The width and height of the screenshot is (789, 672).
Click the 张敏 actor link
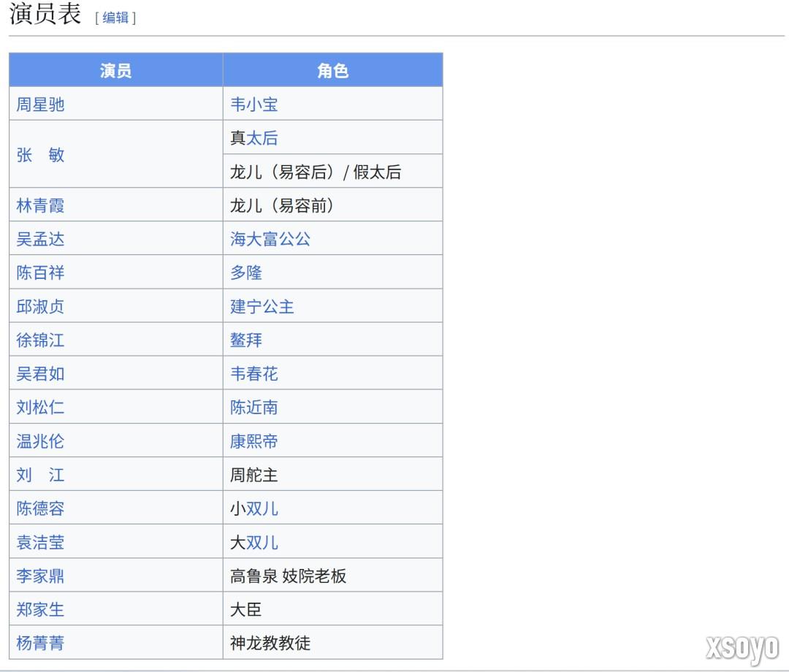point(40,155)
